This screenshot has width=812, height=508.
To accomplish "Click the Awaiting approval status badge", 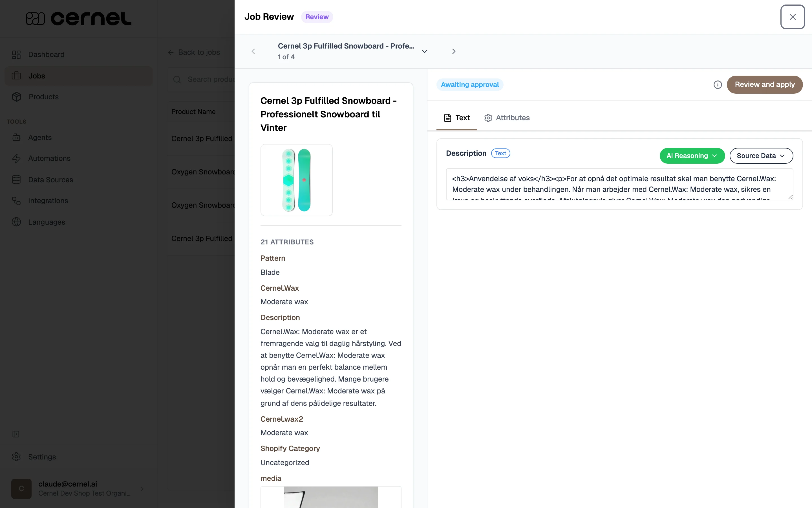I will coord(470,85).
